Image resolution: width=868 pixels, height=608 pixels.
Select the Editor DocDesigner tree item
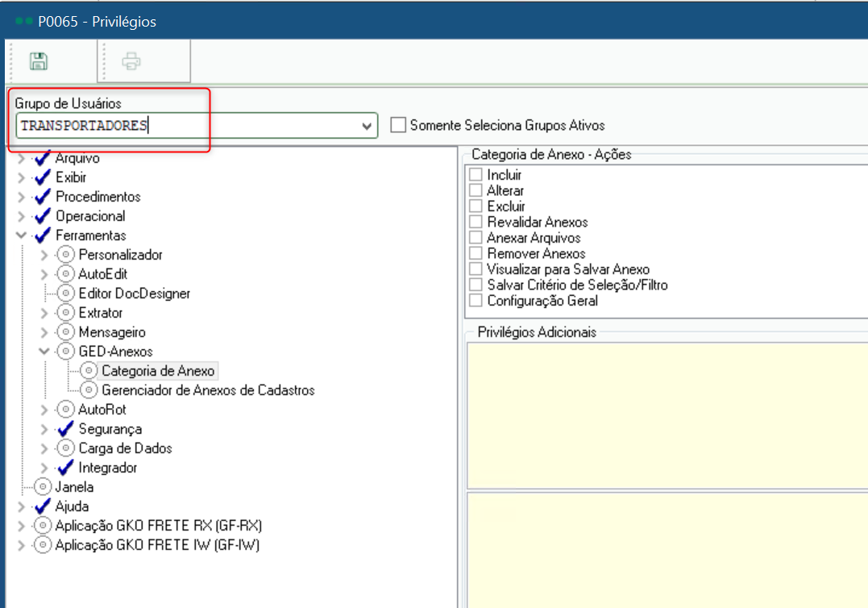coord(135,294)
